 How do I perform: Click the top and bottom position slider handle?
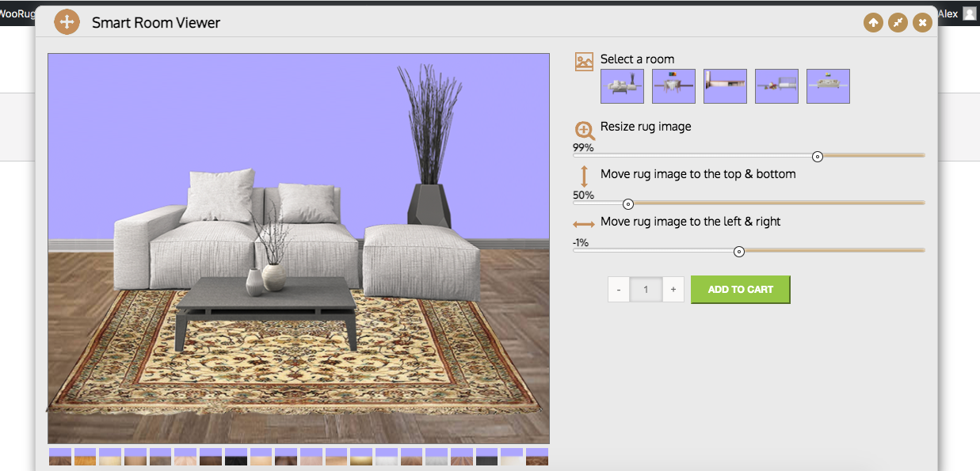click(x=627, y=203)
